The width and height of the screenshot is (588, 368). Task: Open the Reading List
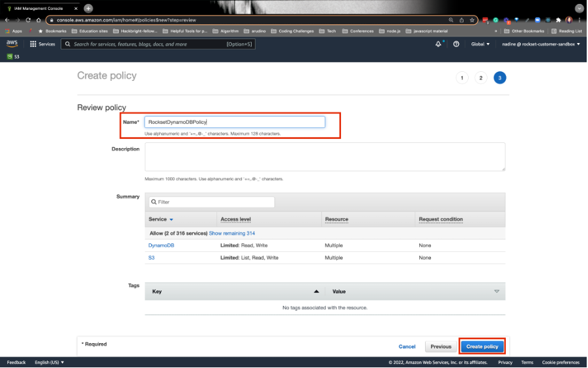pos(566,31)
